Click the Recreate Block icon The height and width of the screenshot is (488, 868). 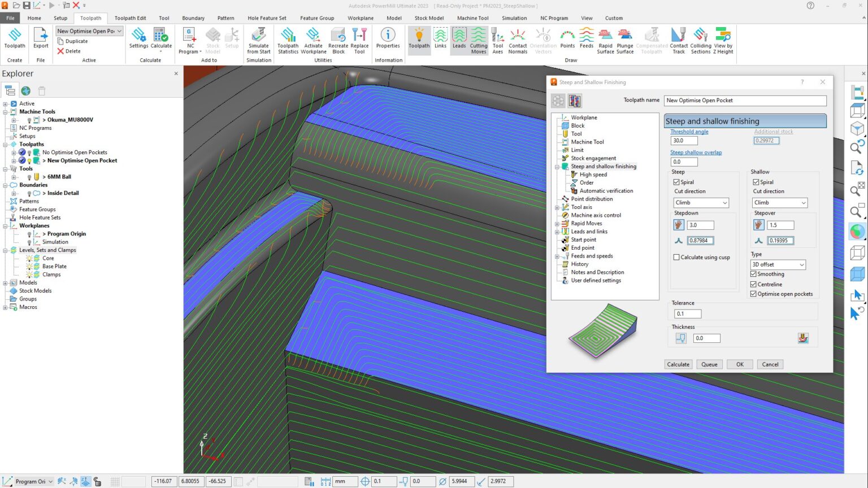pyautogui.click(x=338, y=40)
